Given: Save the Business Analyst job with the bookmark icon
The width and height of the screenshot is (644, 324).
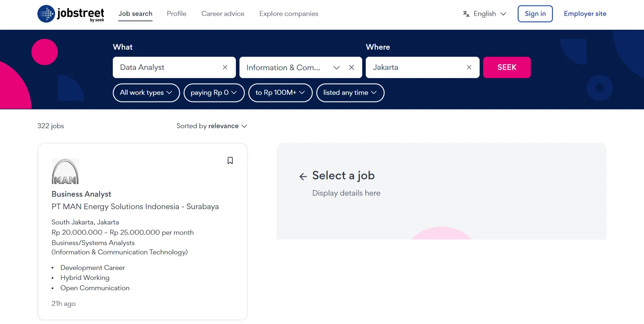Looking at the screenshot, I should tap(230, 161).
